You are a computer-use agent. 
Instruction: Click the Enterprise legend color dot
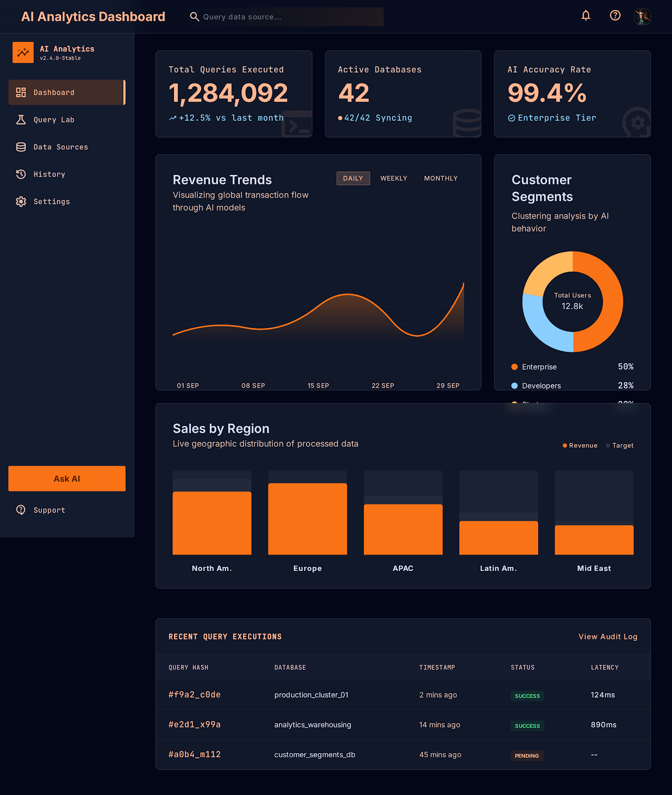click(x=514, y=367)
